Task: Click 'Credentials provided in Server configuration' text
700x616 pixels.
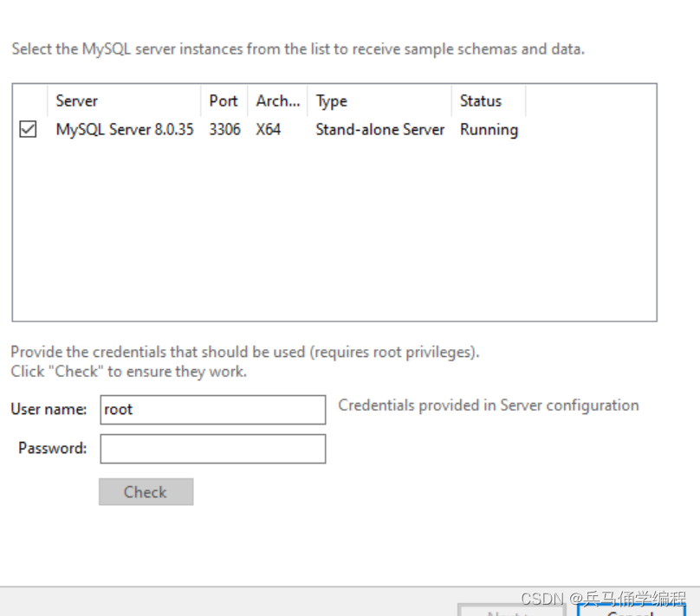Action: point(489,405)
